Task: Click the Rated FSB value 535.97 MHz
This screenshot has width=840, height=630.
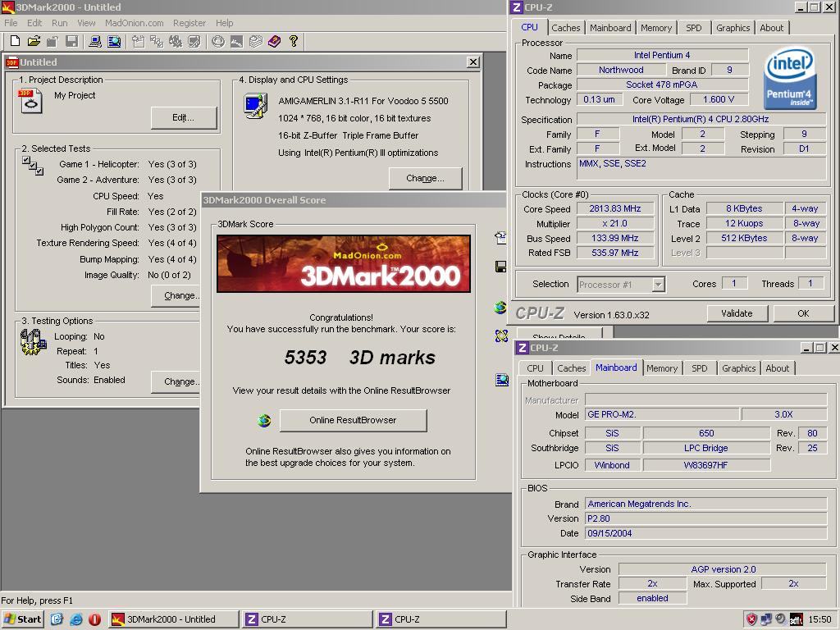Action: point(615,253)
